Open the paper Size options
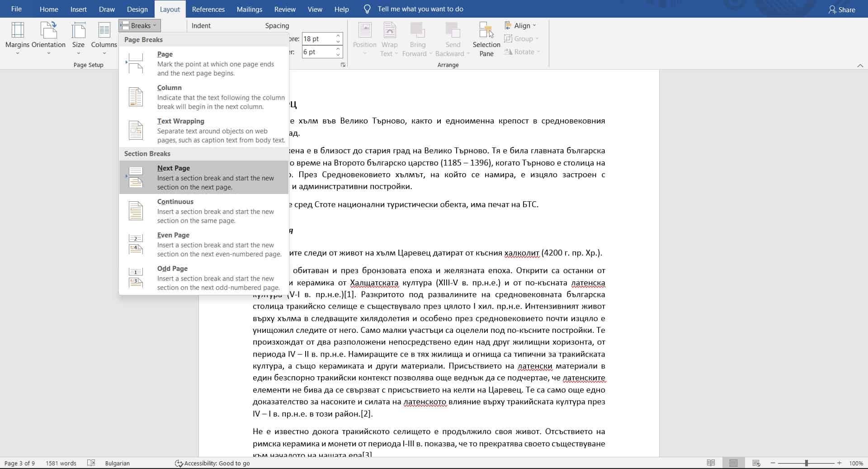This screenshot has height=469, width=868. pyautogui.click(x=78, y=38)
